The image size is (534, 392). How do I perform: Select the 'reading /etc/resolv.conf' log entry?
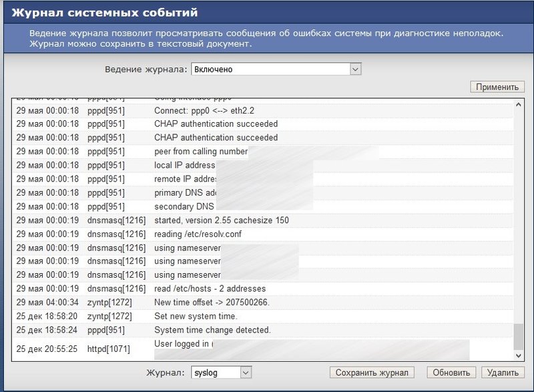(x=263, y=234)
